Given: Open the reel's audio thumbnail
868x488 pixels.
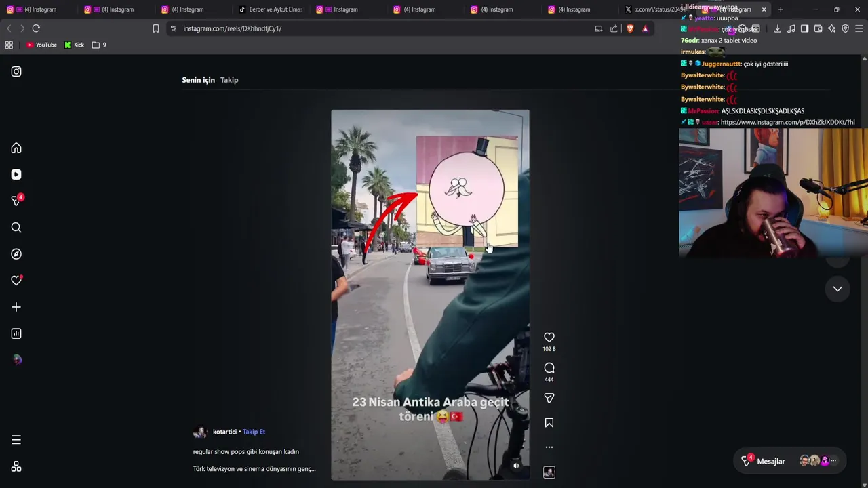Looking at the screenshot, I should [549, 472].
